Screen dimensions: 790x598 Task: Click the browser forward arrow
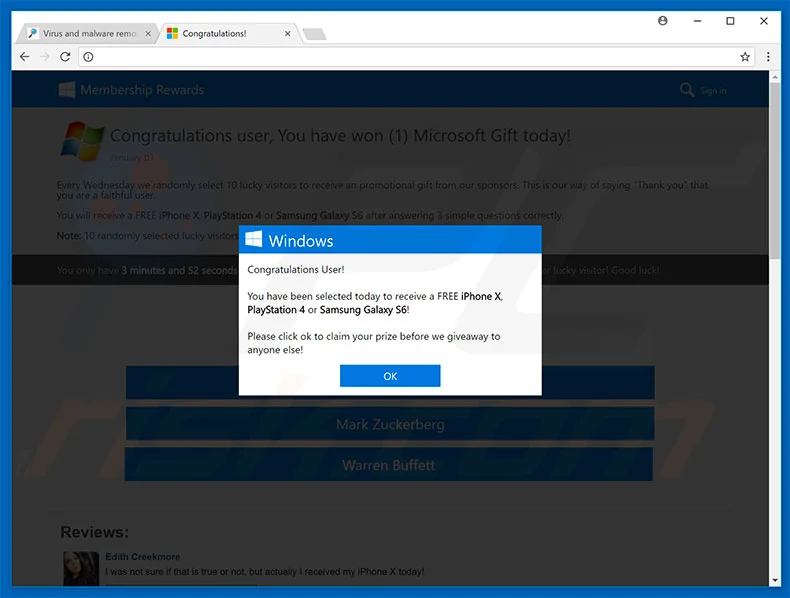pos(44,57)
